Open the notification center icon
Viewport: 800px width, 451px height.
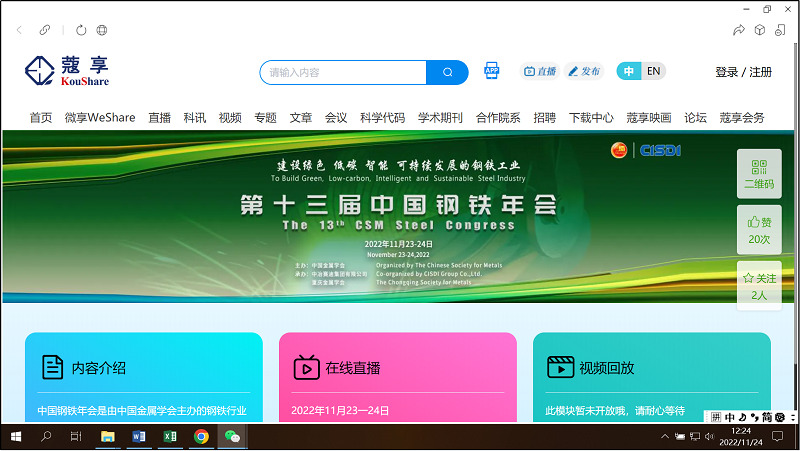pos(778,437)
